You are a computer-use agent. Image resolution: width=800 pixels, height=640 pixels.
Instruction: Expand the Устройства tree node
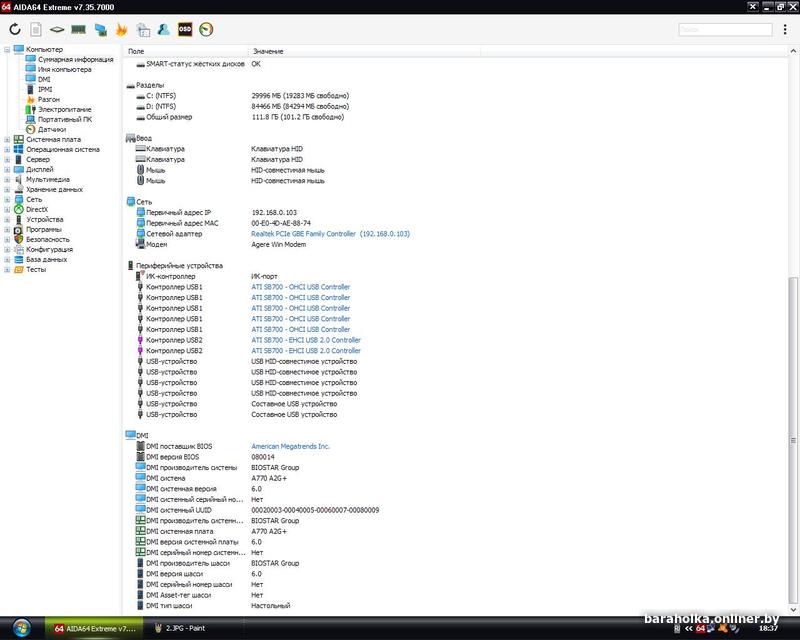click(7, 219)
